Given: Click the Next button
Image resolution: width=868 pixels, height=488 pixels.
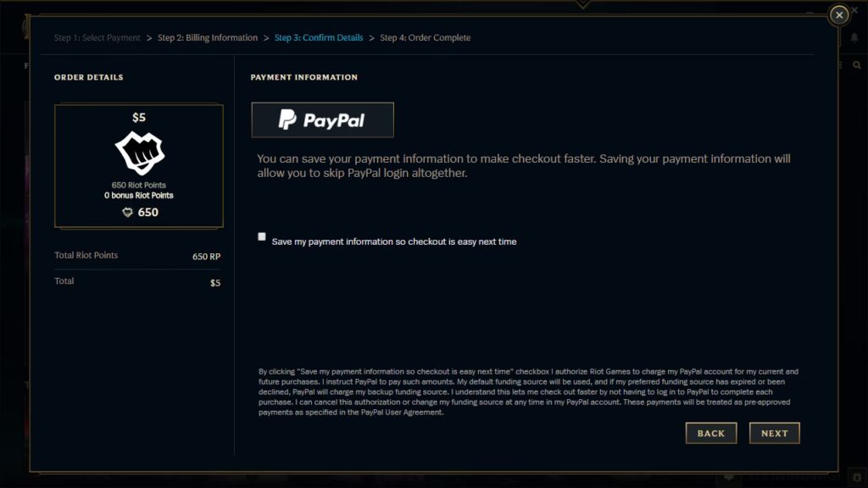Looking at the screenshot, I should tap(775, 433).
